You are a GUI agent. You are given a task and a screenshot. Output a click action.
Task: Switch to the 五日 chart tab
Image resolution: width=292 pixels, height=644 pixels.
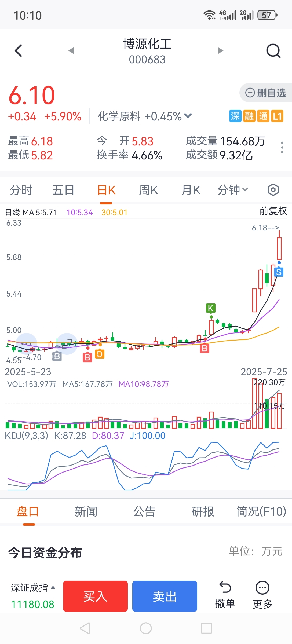pyautogui.click(x=63, y=190)
